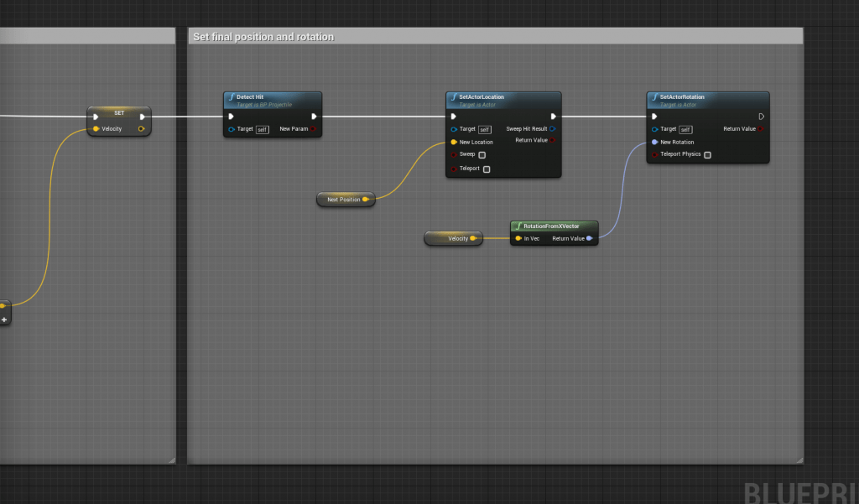
Task: Click the RotationFromXVector function icon
Action: pos(518,226)
